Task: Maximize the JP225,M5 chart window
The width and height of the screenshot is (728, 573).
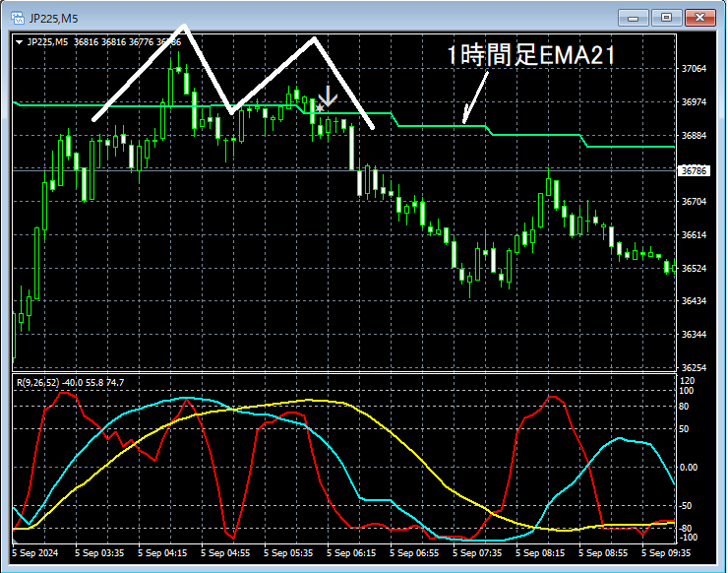Action: [666, 18]
